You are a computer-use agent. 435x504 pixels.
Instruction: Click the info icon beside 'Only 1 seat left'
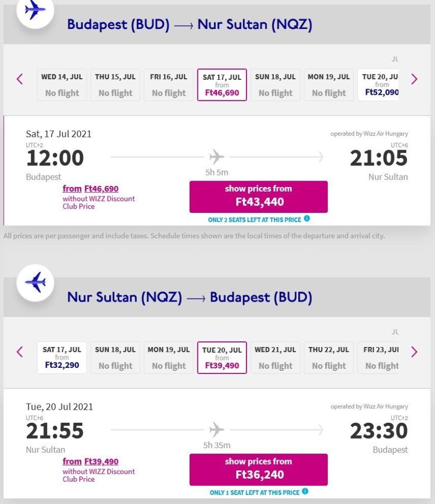click(x=306, y=491)
